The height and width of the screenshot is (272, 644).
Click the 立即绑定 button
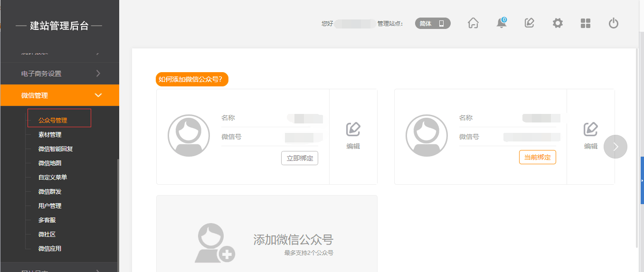[x=300, y=158]
